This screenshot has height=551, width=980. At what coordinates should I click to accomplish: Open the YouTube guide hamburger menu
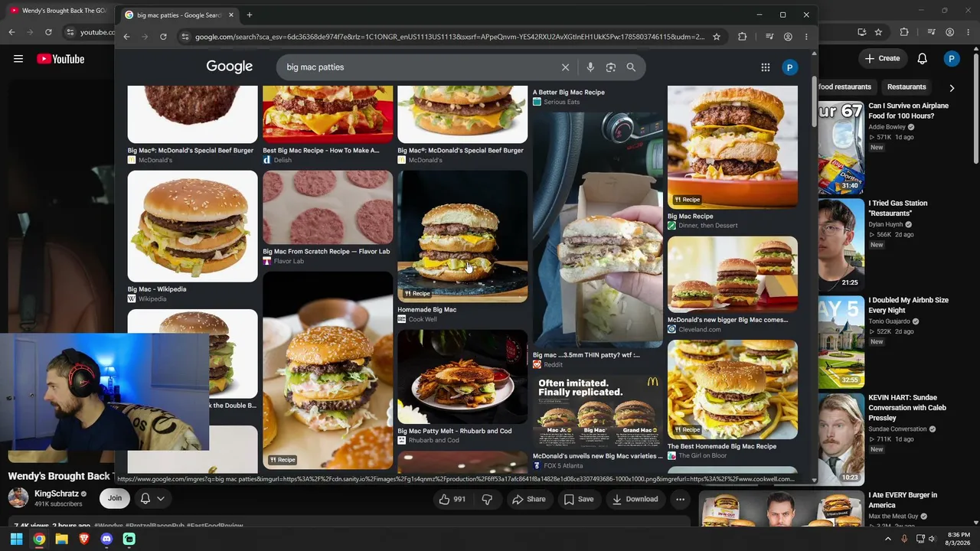18,59
